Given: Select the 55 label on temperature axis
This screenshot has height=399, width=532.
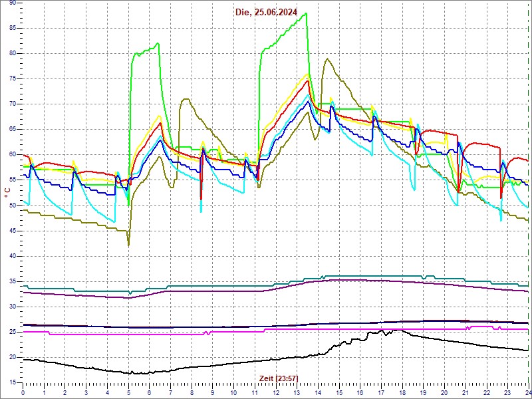Looking at the screenshot, I should tap(12, 180).
